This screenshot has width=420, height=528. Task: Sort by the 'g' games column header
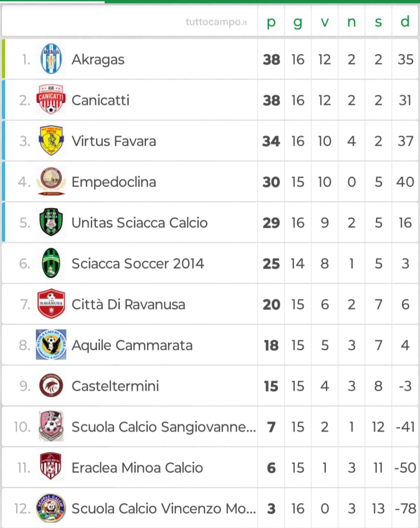coord(298,22)
